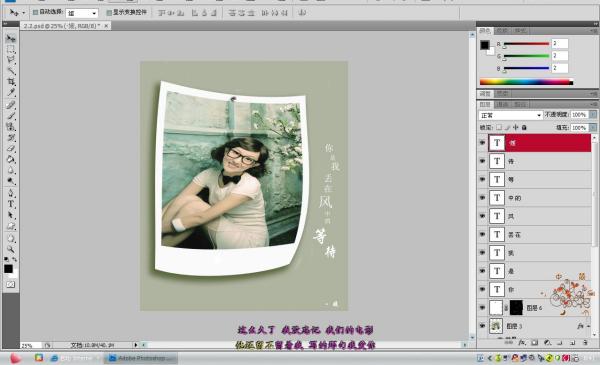Switch to the 色板 swatches tab
Viewport: 600px width, 365px height.
(502, 31)
